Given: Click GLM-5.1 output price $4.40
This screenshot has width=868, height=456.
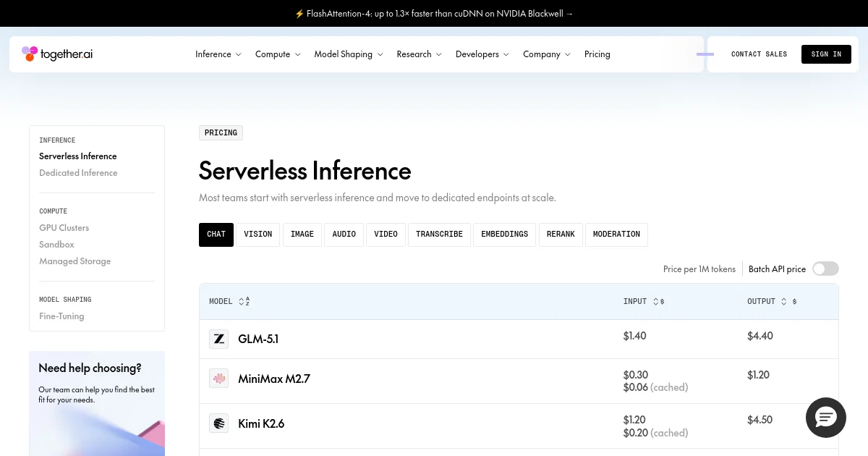Looking at the screenshot, I should 760,336.
